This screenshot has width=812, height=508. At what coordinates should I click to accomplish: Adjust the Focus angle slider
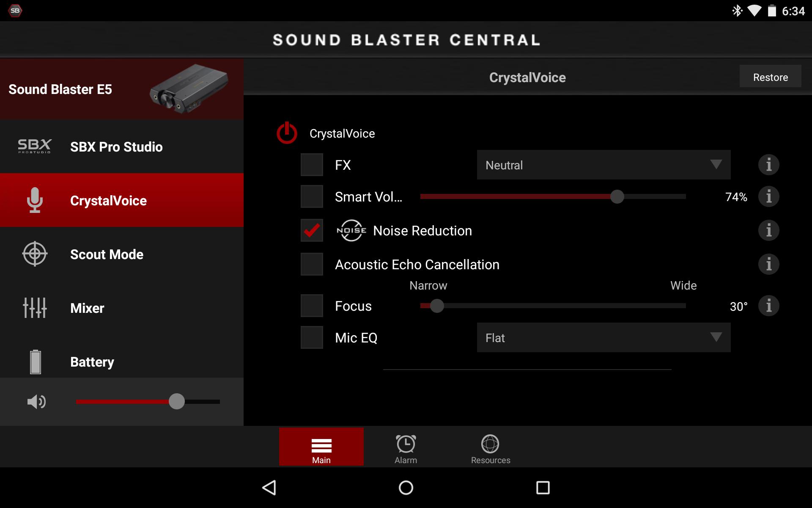point(553,306)
